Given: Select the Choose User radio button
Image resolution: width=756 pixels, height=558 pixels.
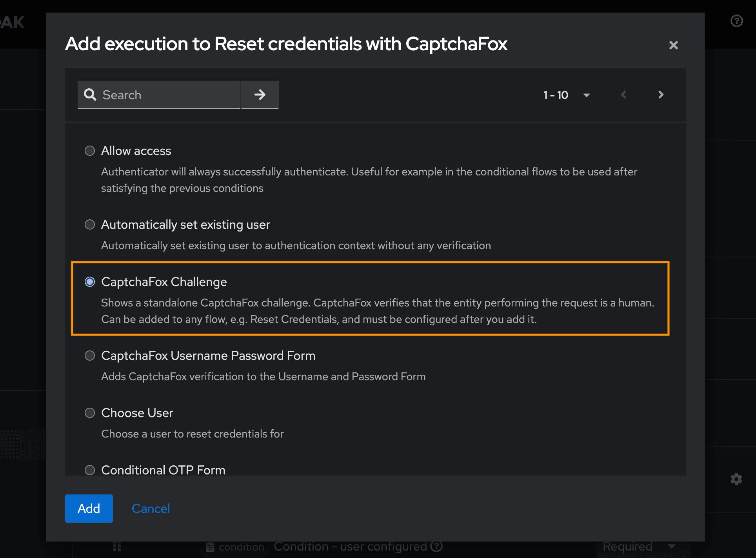Looking at the screenshot, I should tap(90, 413).
